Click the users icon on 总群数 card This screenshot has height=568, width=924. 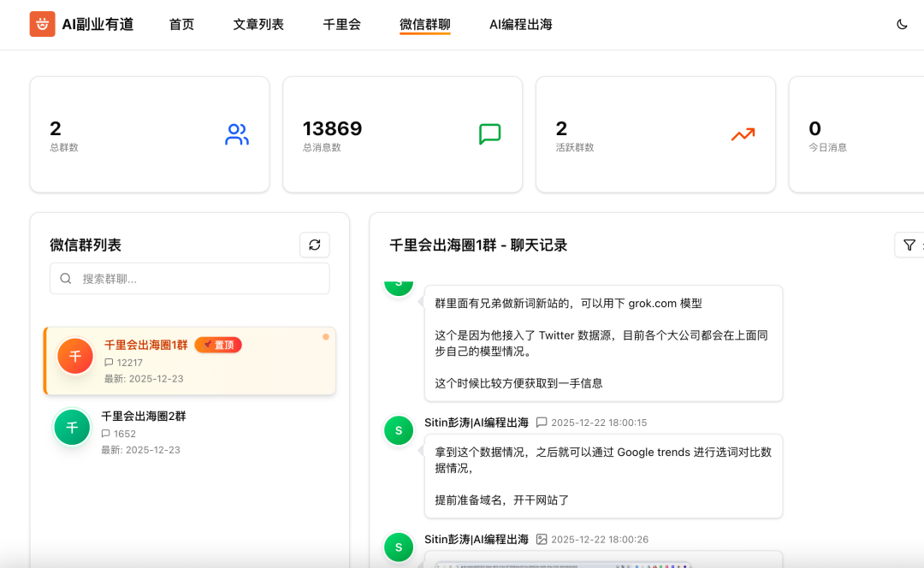click(236, 134)
